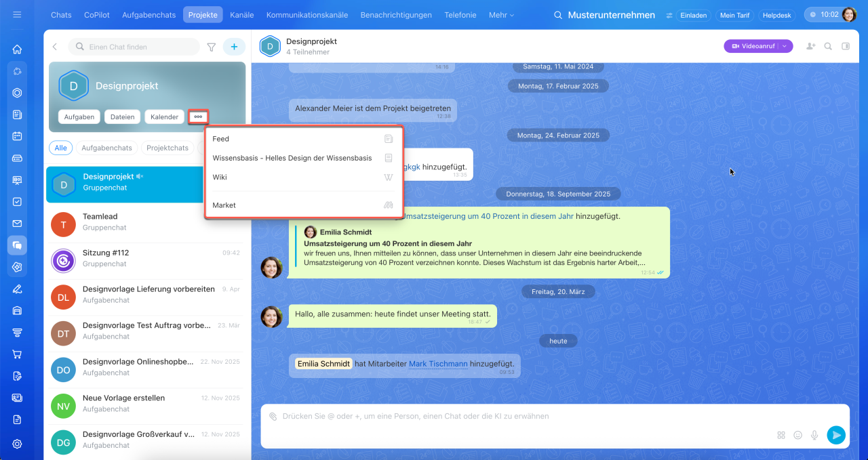Open the funnel stack icon in the sidebar
This screenshot has width=868, height=460.
click(17, 333)
